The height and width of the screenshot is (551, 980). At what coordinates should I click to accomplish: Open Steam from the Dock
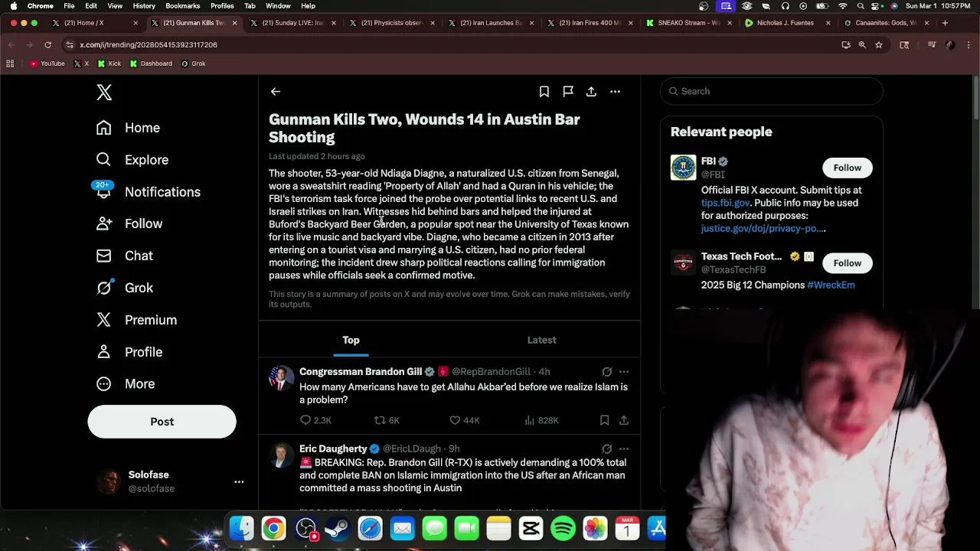click(338, 529)
